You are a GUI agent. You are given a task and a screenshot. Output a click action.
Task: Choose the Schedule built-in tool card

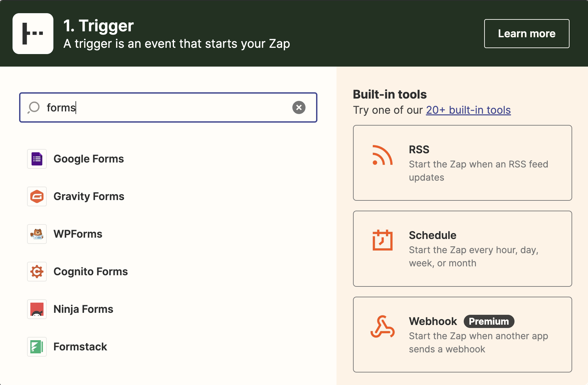click(462, 249)
